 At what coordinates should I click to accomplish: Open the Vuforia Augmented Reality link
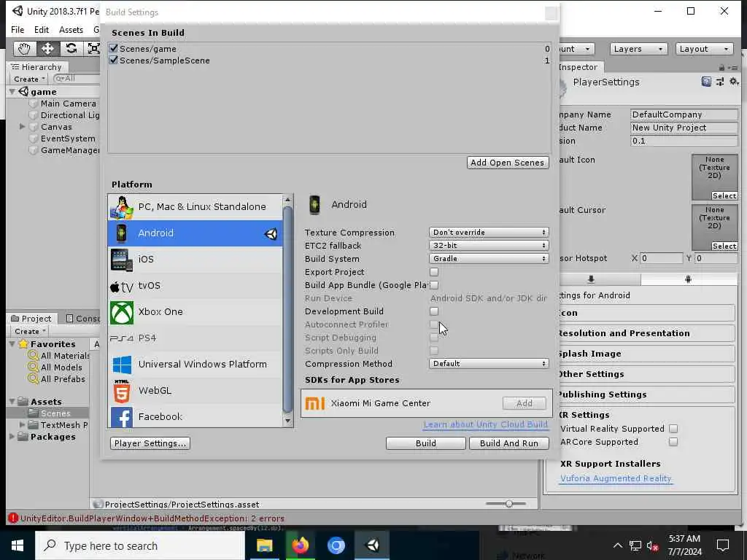[x=616, y=478]
